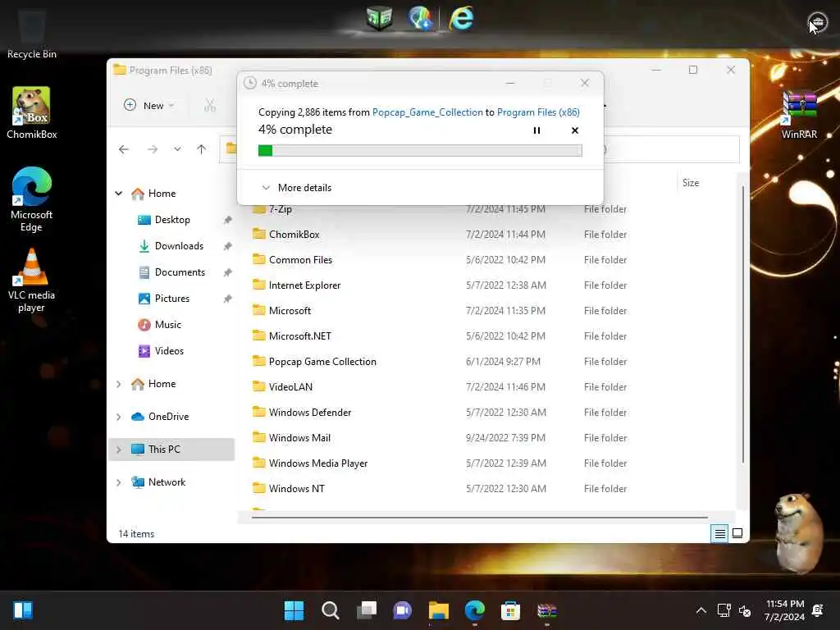The height and width of the screenshot is (630, 840).
Task: Expand the Network tree node
Action: coord(118,482)
